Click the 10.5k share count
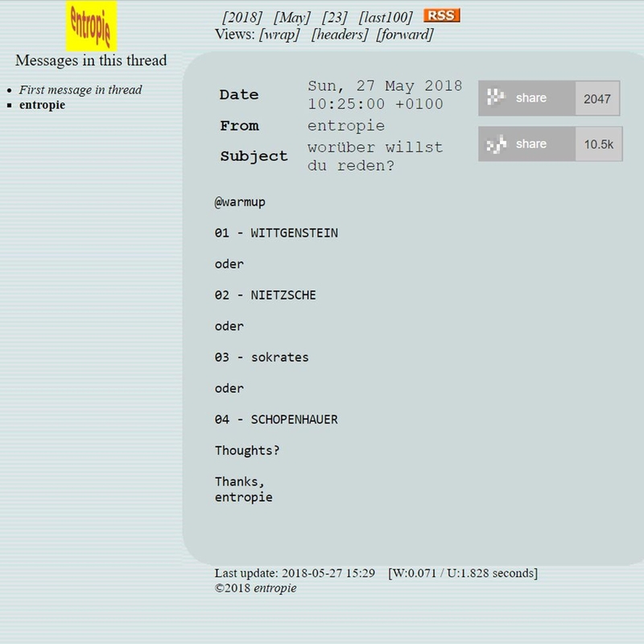 [598, 144]
